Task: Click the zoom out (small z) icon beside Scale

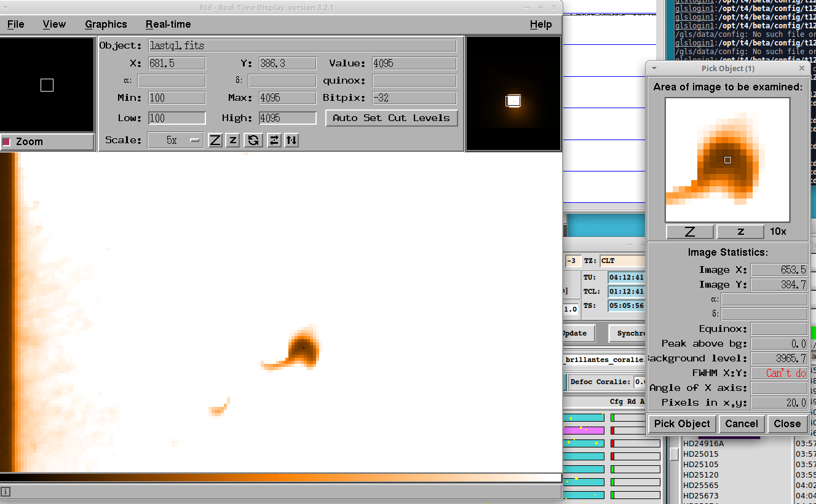Action: point(232,140)
